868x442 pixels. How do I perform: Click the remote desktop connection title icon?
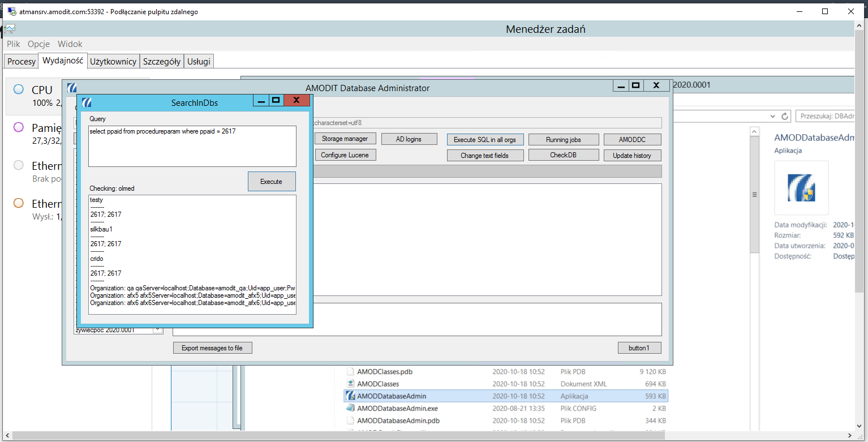coord(11,11)
